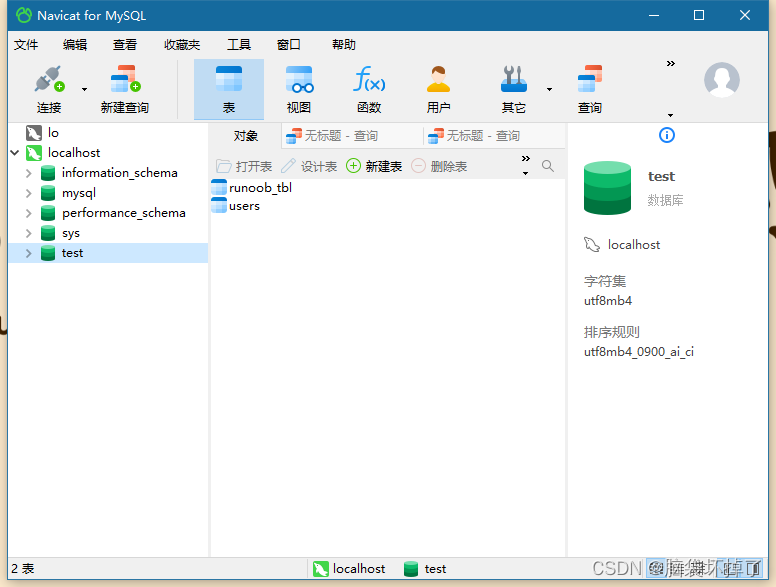
Task: Select the Other (其它) tools icon
Action: (514, 90)
